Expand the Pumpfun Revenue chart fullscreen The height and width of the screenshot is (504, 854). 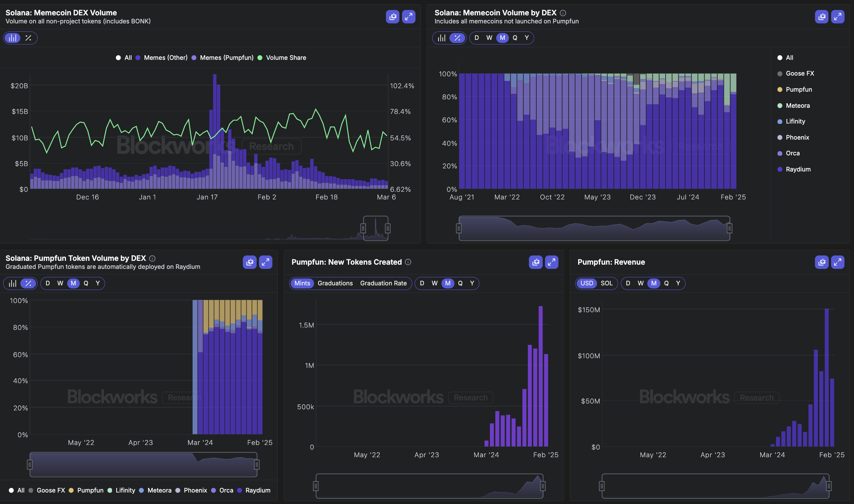838,262
